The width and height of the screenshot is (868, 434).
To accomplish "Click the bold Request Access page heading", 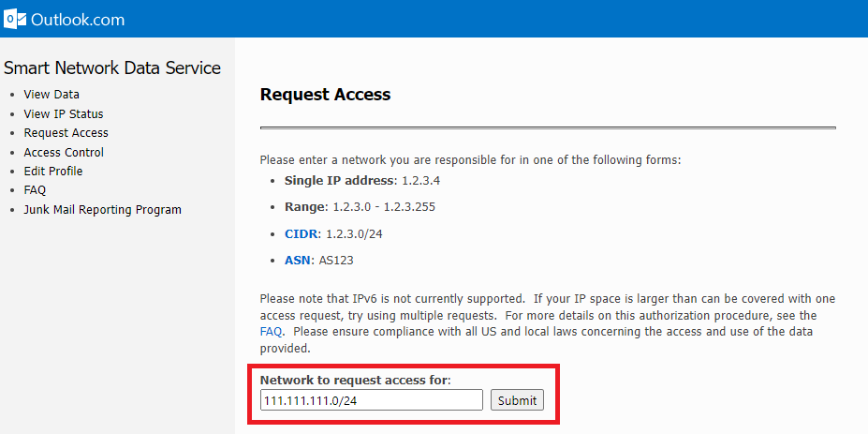I will tap(325, 95).
